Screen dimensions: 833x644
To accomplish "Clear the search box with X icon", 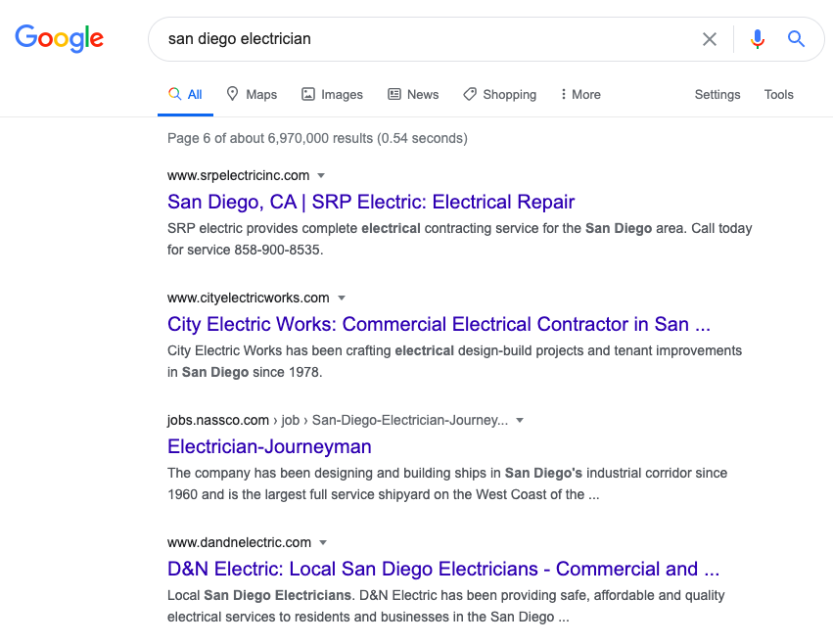I will click(x=710, y=39).
